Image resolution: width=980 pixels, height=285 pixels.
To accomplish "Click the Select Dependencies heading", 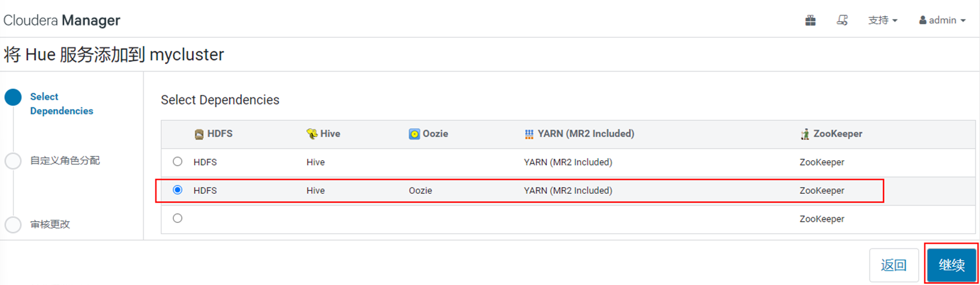I will [x=220, y=100].
